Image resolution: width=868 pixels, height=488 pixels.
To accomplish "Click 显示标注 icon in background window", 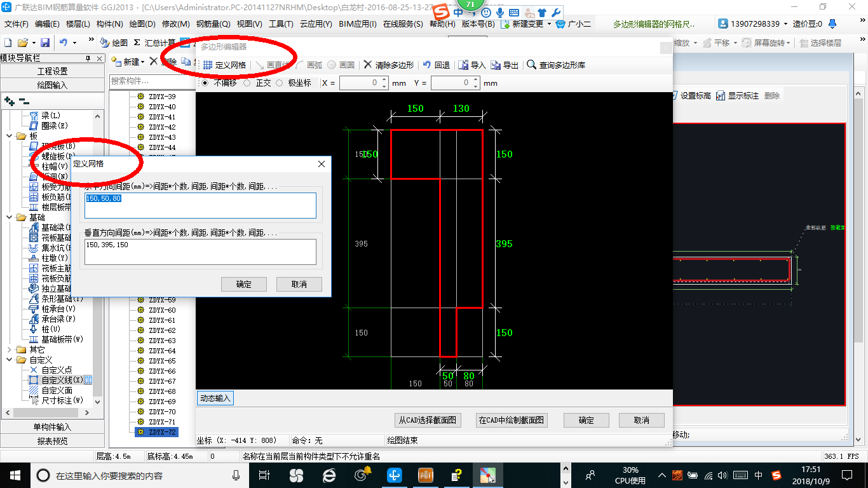I will pyautogui.click(x=721, y=96).
